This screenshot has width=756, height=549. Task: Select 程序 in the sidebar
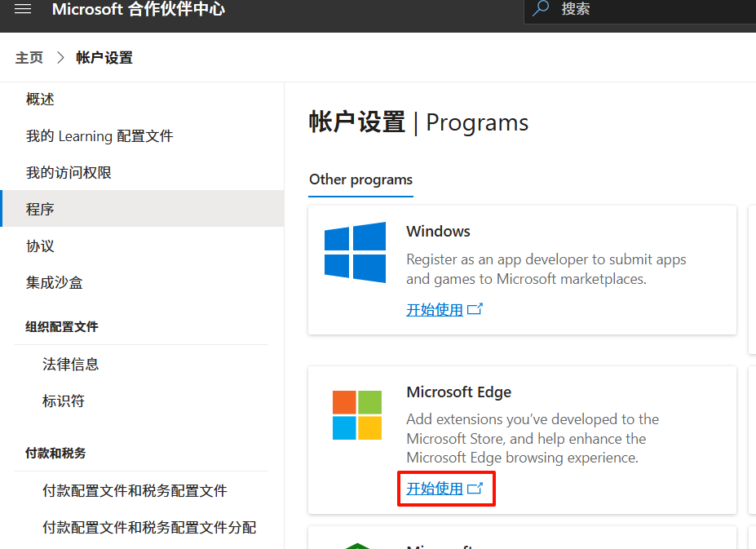tap(142, 208)
